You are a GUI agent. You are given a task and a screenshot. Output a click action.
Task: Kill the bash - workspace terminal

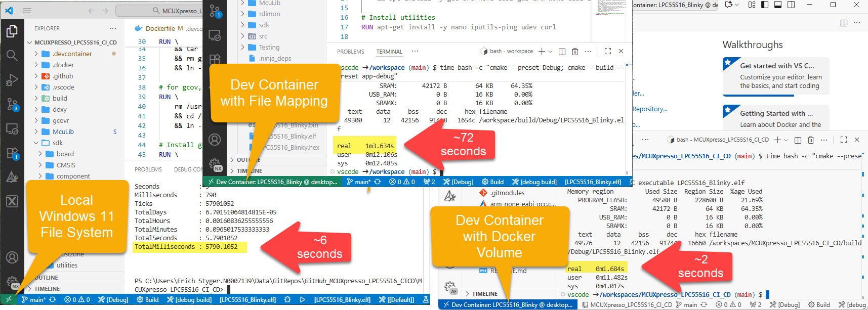click(x=575, y=52)
